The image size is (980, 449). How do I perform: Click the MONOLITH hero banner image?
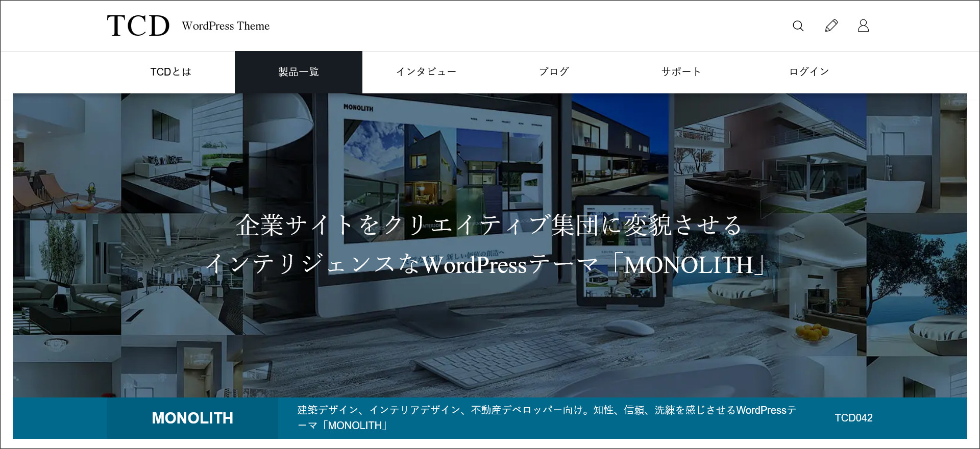point(490,245)
